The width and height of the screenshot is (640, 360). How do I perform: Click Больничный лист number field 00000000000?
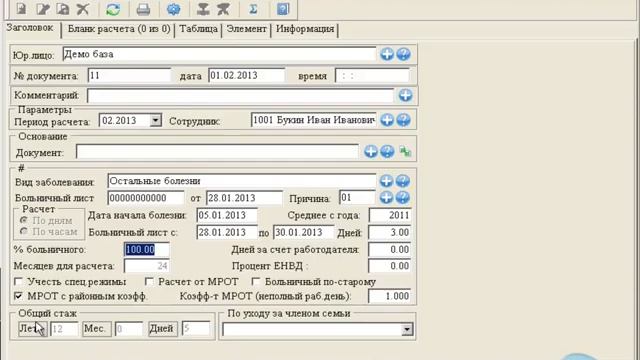click(146, 198)
